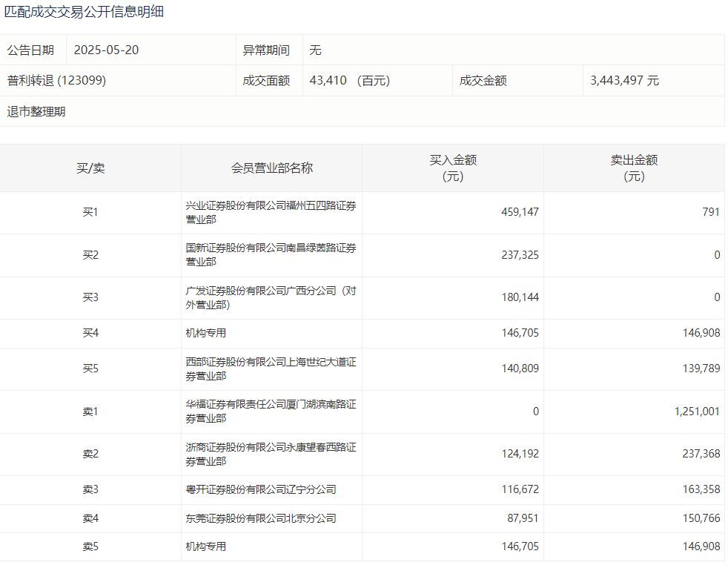Click the 买/卖 column header
The image size is (728, 565).
(90, 168)
